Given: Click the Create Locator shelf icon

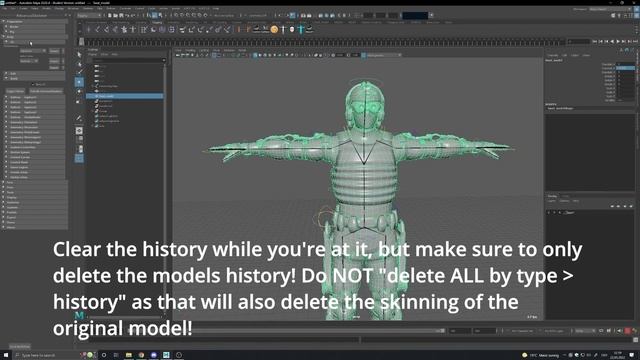Looking at the screenshot, I should [x=88, y=29].
